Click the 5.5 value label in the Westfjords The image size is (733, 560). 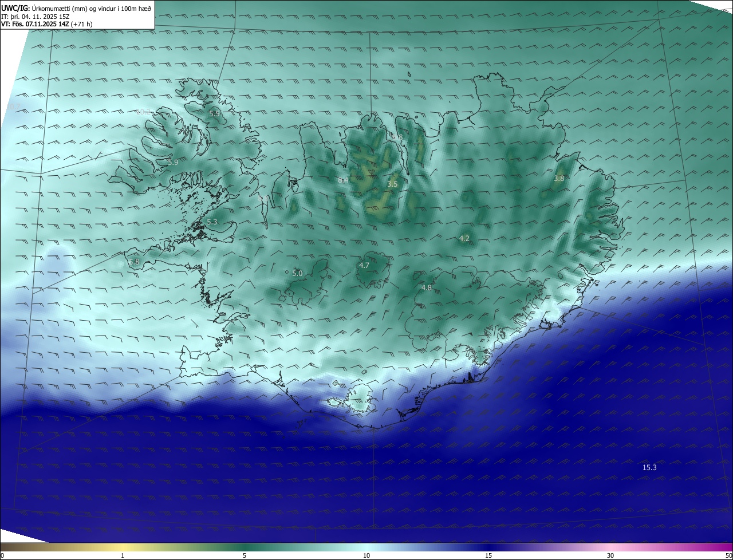pos(214,114)
